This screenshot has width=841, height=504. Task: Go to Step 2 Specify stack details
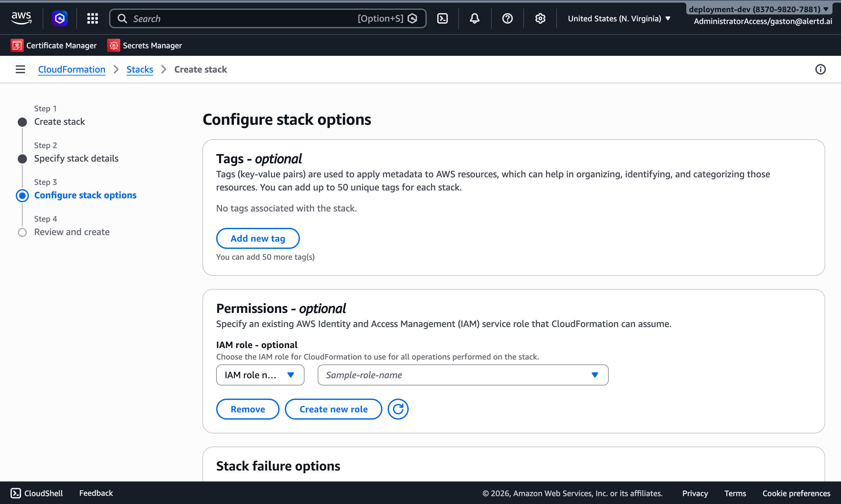click(76, 158)
